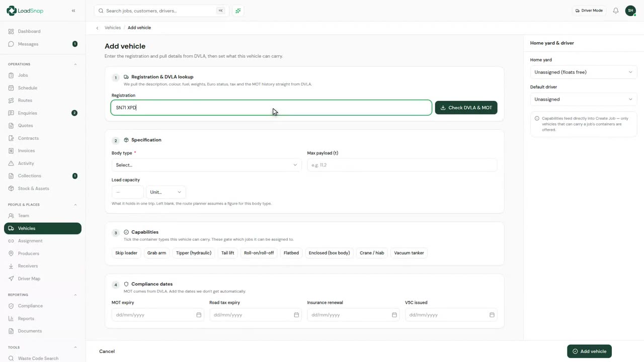Click the Load capacity number field
The height and width of the screenshot is (362, 644).
tap(127, 192)
